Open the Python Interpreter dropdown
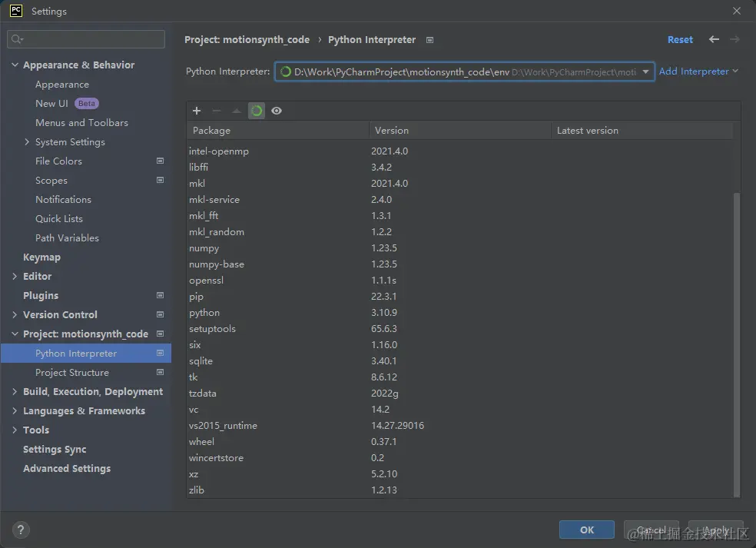 tap(464, 72)
